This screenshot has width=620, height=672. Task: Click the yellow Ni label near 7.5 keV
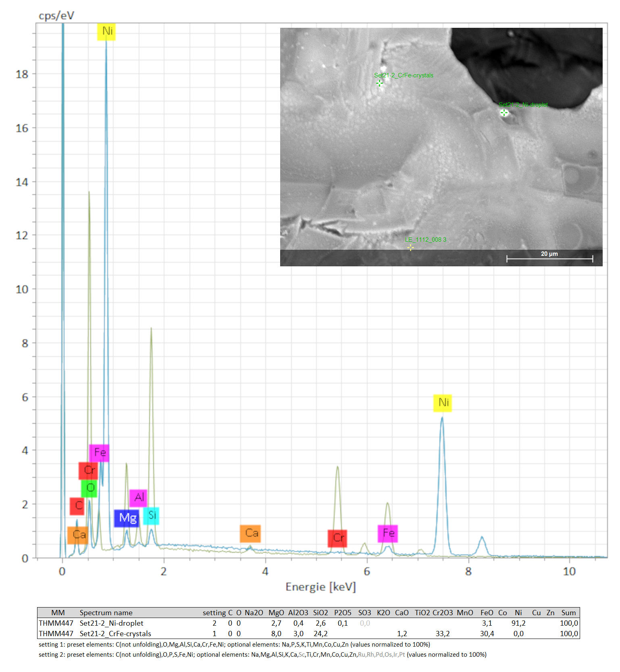[443, 402]
